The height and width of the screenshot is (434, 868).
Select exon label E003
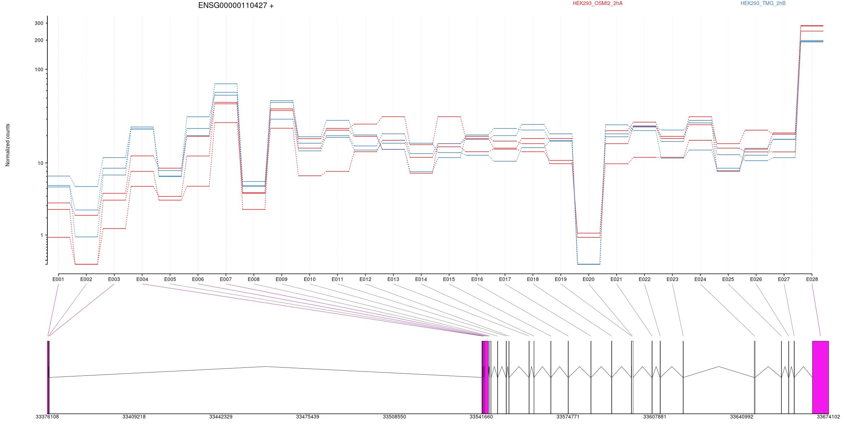pyautogui.click(x=114, y=279)
